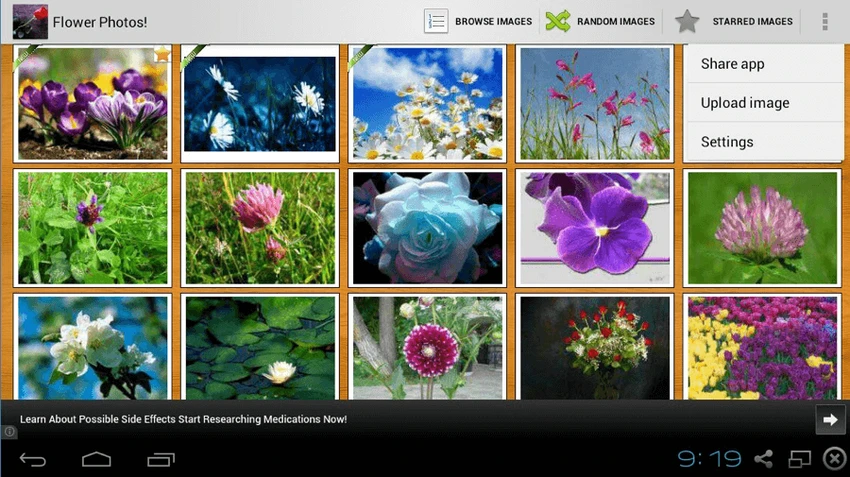Click the Flower Photos app logo
Viewport: 850px width, 477px height.
(x=30, y=22)
